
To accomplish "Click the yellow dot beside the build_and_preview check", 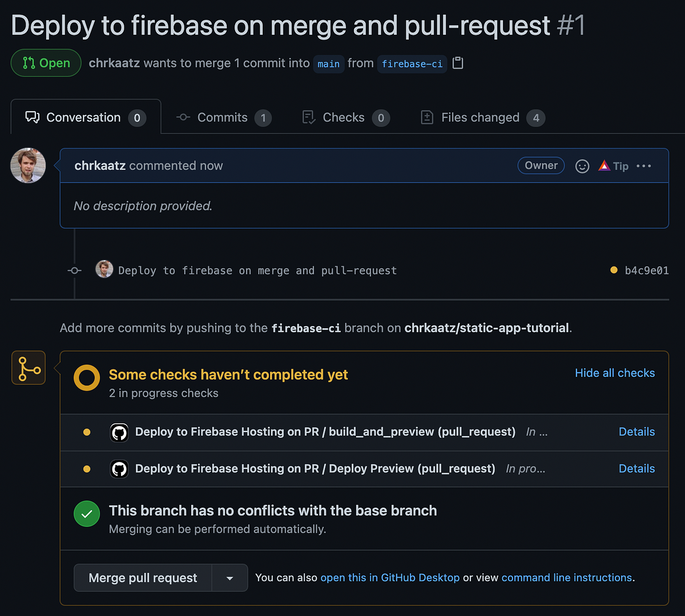I will point(86,432).
